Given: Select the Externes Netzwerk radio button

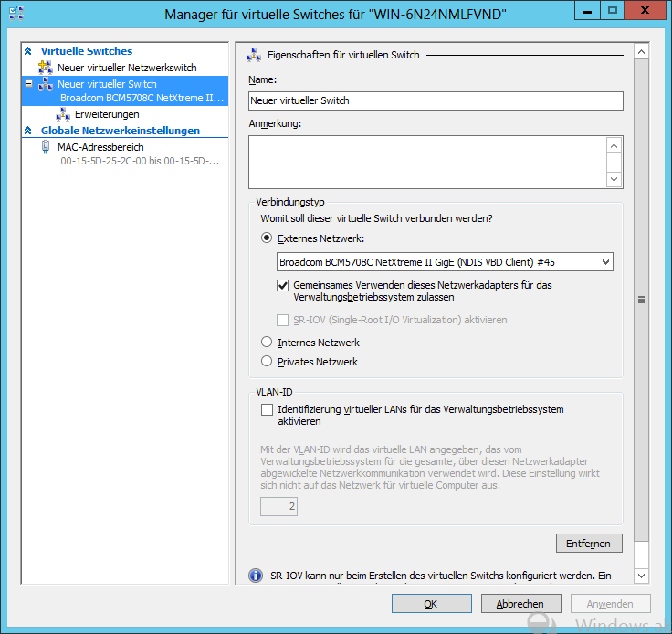Looking at the screenshot, I should coord(267,238).
